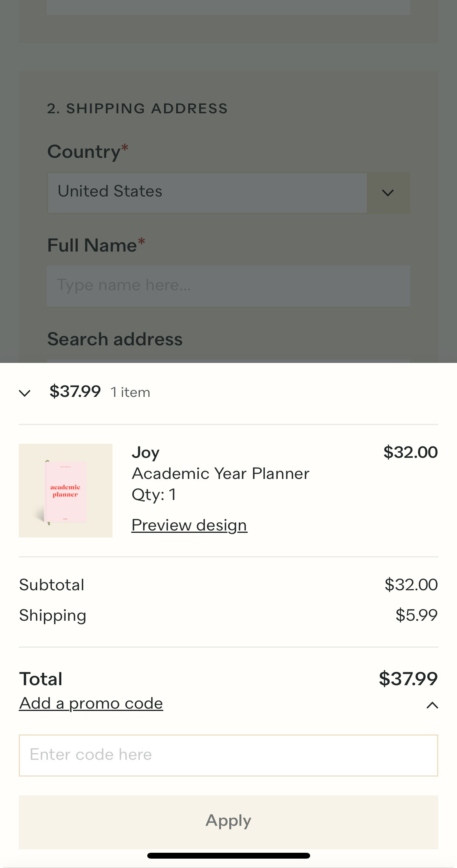This screenshot has height=868, width=457.
Task: Open the Country dropdown showing United States
Action: click(x=207, y=193)
